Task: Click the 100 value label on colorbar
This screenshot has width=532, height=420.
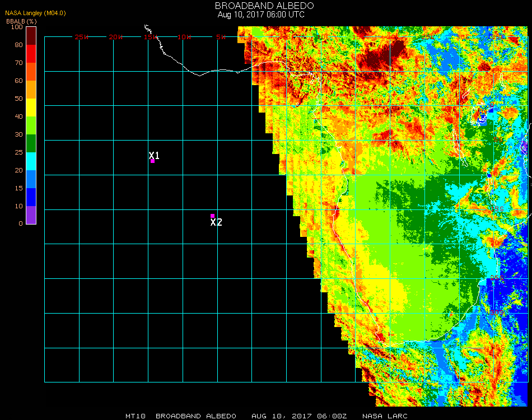Action: click(x=16, y=27)
